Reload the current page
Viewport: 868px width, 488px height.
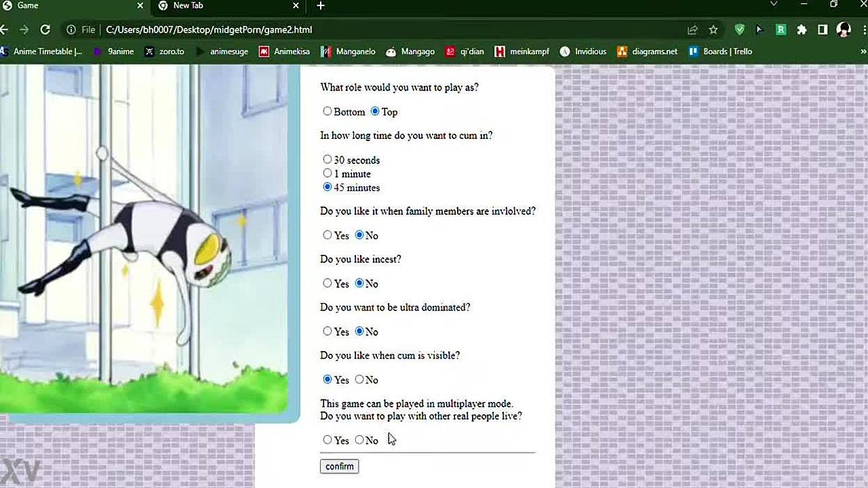[x=45, y=30]
